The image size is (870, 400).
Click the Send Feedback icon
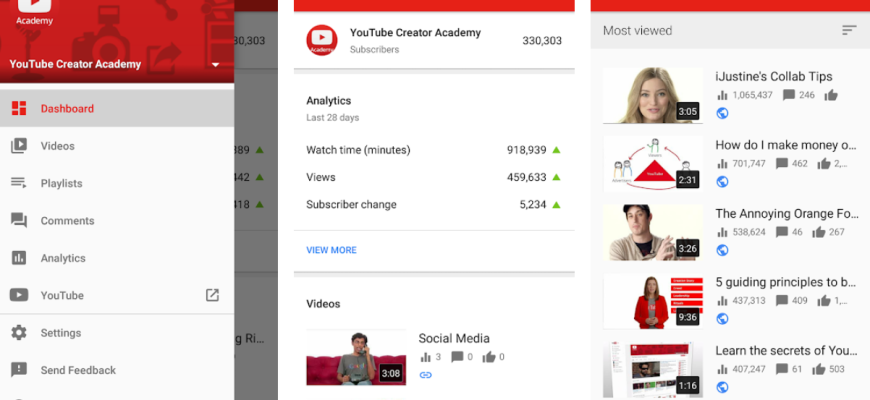coord(18,370)
